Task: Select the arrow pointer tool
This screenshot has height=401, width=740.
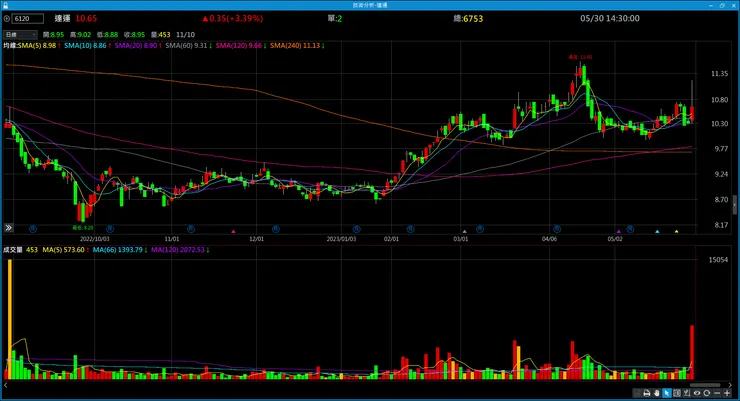Action: pyautogui.click(x=666, y=393)
